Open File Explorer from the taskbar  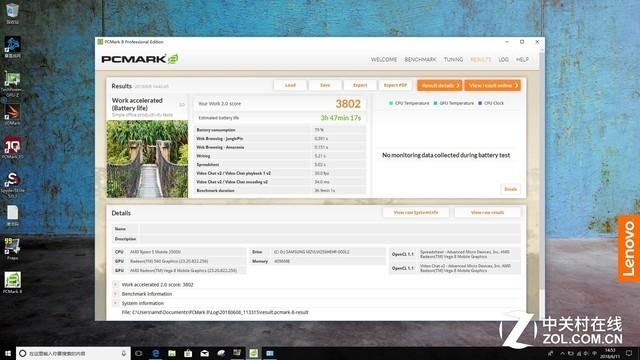coord(172,353)
